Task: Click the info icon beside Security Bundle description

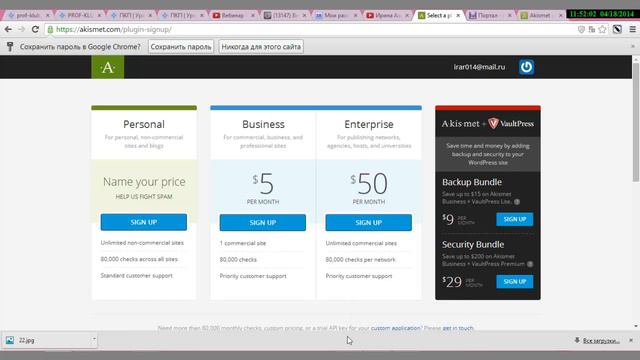Action: coord(530,264)
